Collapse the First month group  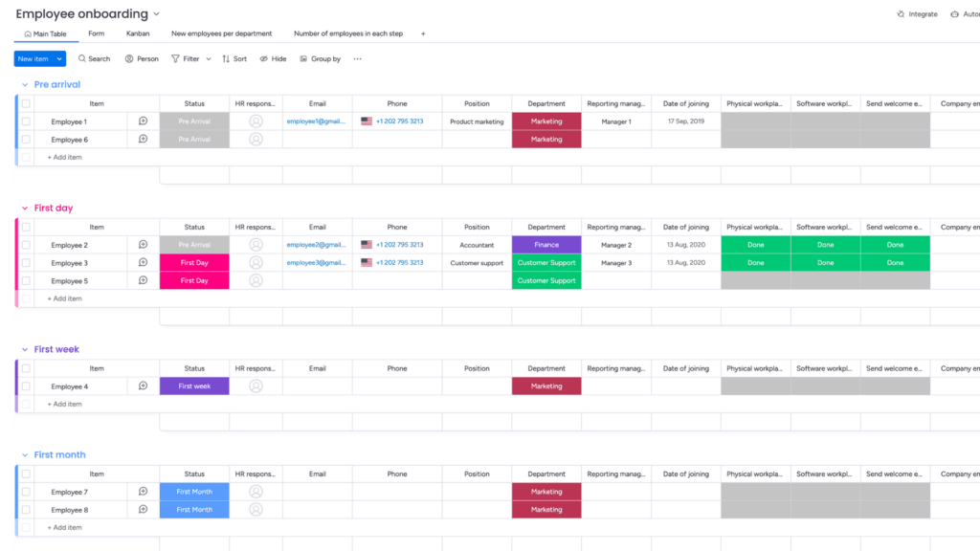click(25, 454)
